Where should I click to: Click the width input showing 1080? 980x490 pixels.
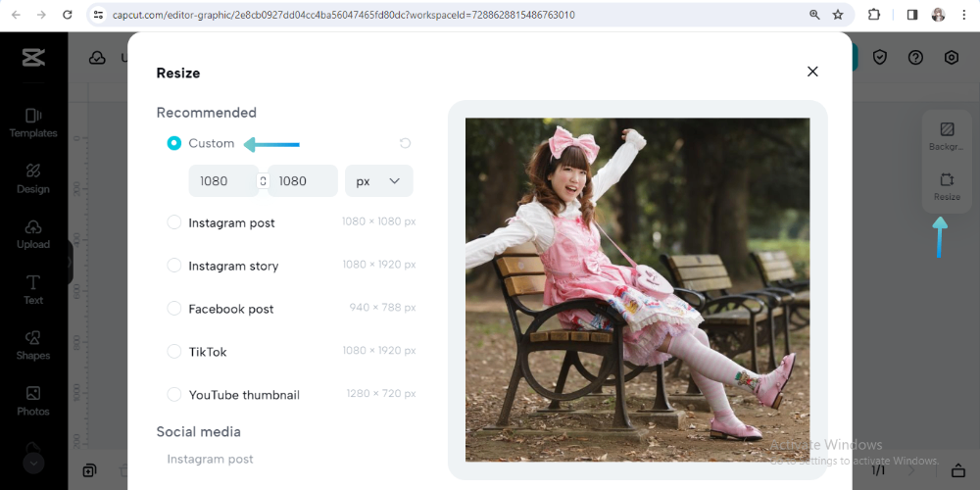(223, 180)
